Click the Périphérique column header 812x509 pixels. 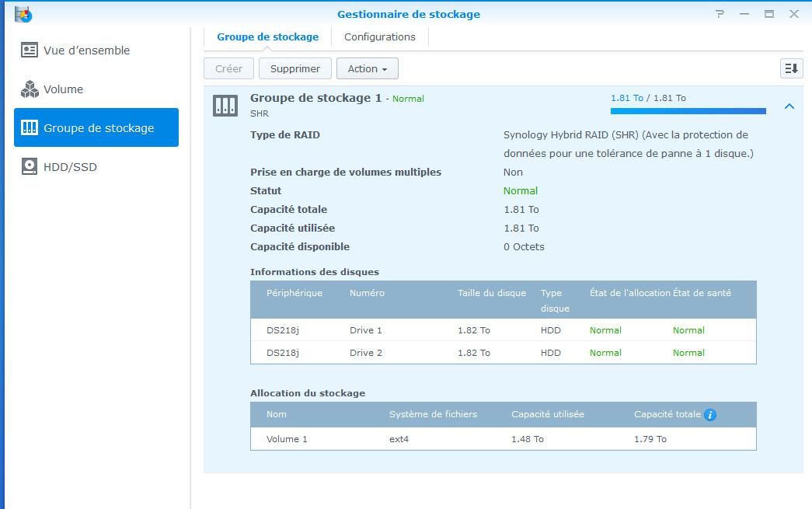(x=294, y=293)
